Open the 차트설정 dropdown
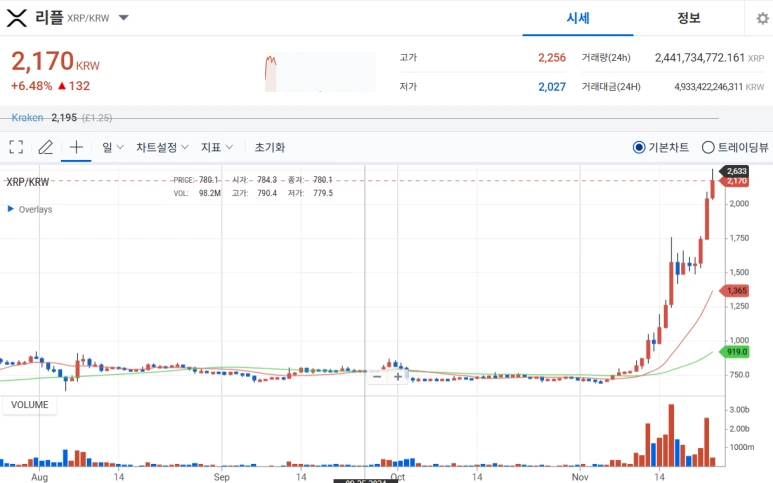The width and height of the screenshot is (773, 483). tap(162, 147)
